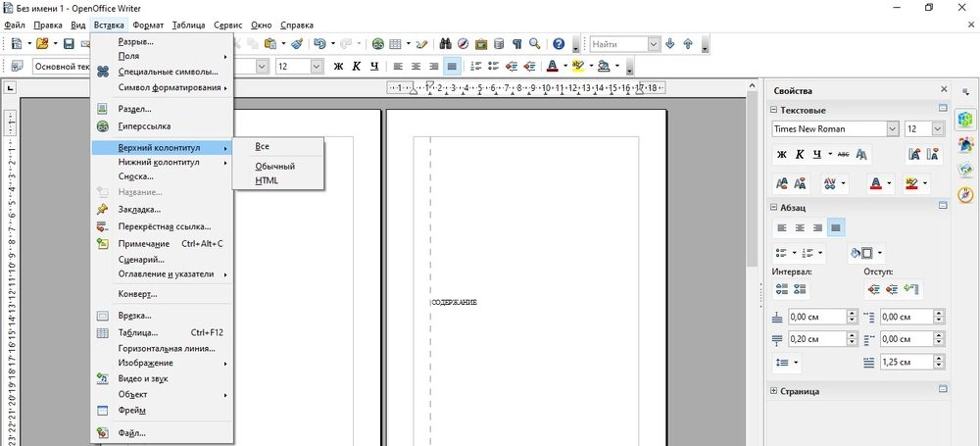Viewport: 980px width, 446px height.
Task: Click the Save document icon in the toolbar
Action: pos(69,44)
